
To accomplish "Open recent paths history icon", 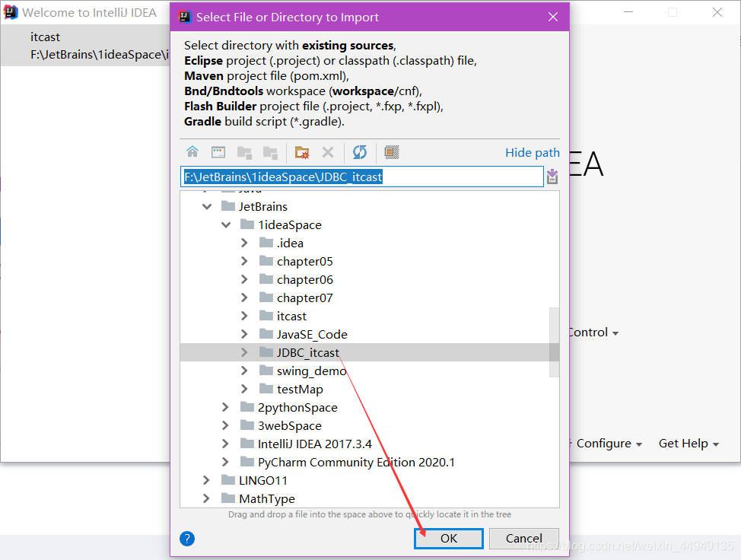I will coord(552,177).
